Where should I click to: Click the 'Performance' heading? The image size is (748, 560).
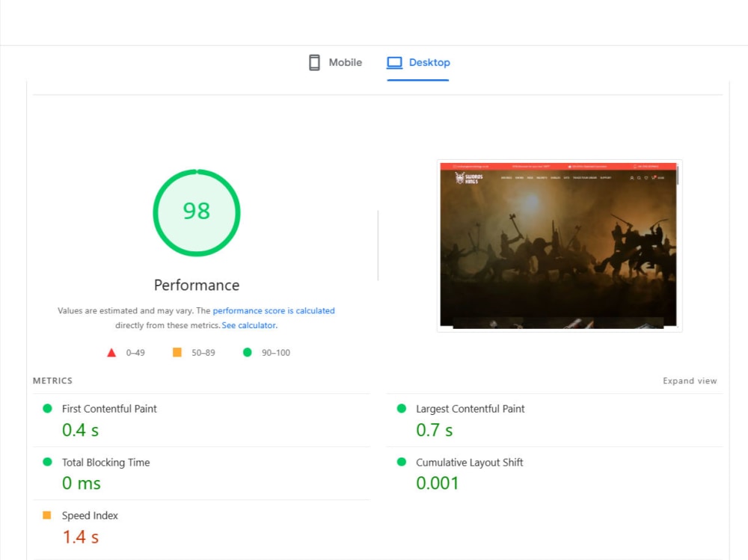click(197, 286)
